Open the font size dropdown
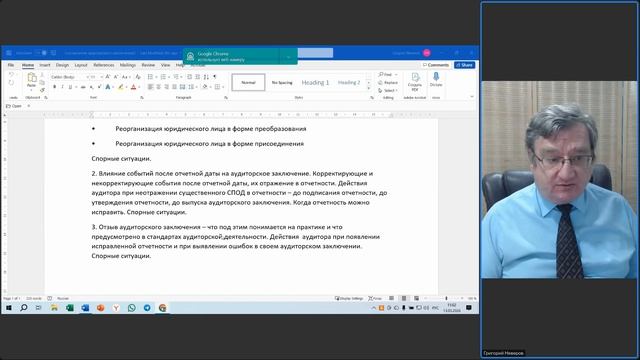The image size is (640, 360). tap(101, 77)
